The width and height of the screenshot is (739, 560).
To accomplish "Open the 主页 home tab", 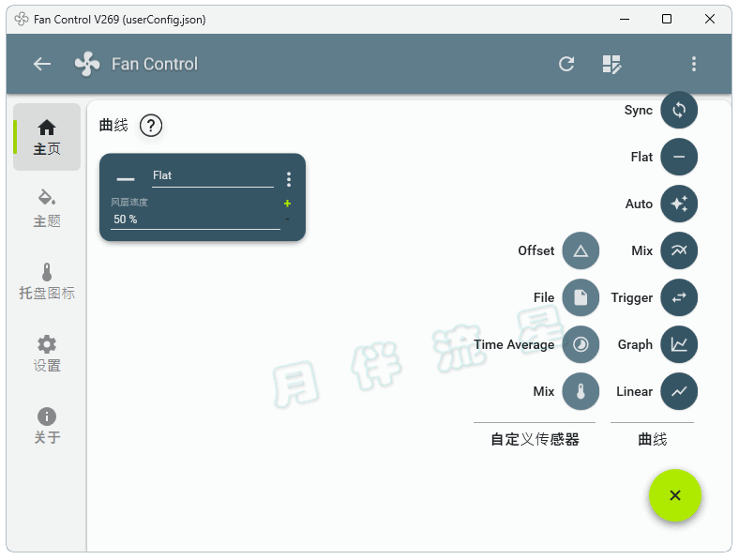I will pos(47,137).
